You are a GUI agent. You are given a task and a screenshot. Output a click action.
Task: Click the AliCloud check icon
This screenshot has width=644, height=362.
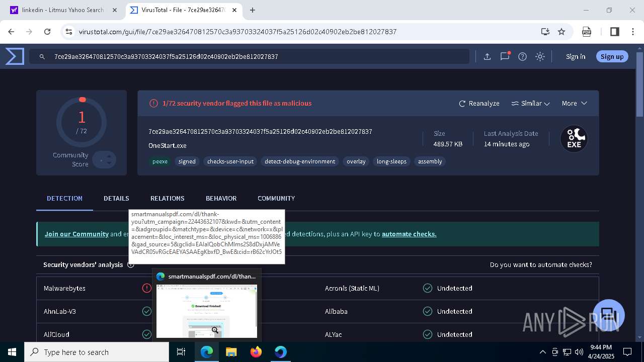146,334
